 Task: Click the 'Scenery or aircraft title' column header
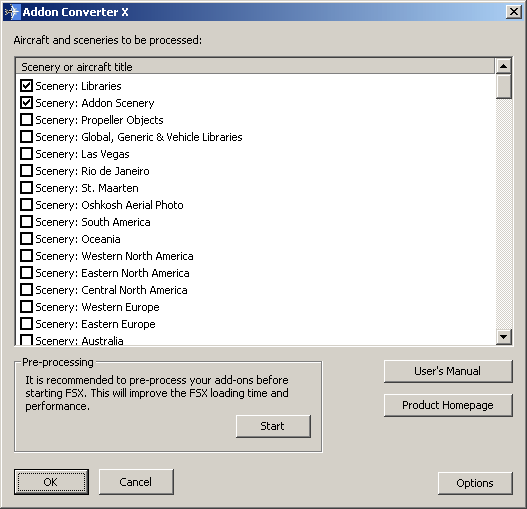pyautogui.click(x=255, y=66)
